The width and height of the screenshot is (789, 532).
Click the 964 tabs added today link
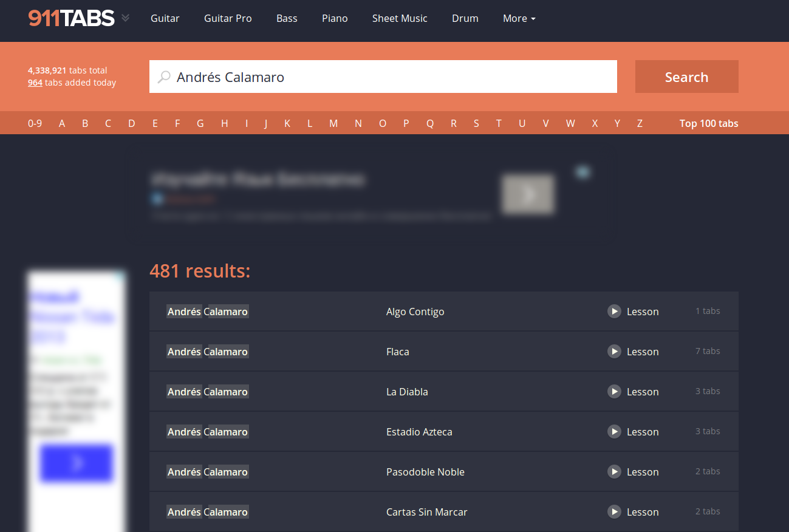pos(35,83)
